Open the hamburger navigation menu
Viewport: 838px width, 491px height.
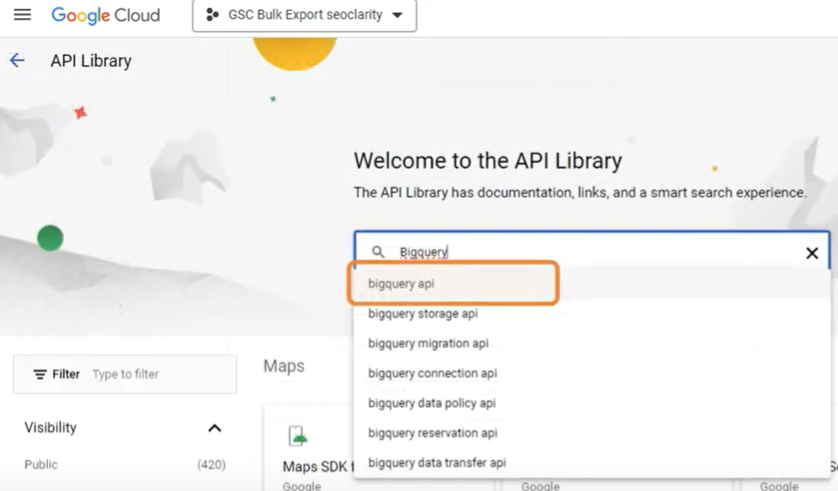pos(22,15)
